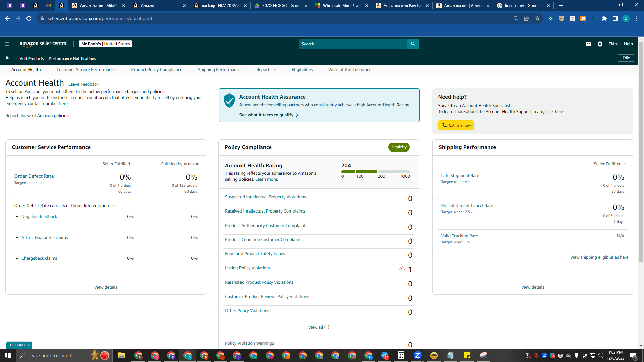Click the search magnifier button
The height and width of the screenshot is (362, 644).
pos(413,44)
